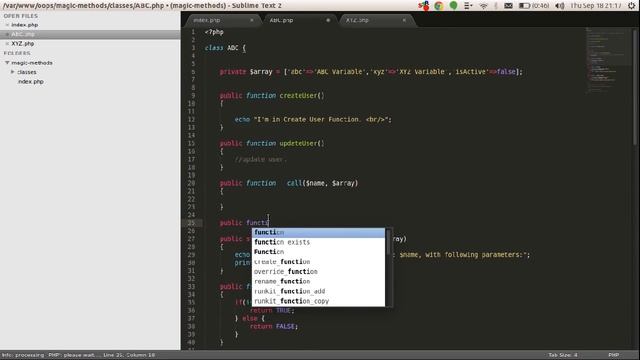This screenshot has height=360, width=640.
Task: Close XYZ.php in the Open Files list
Action: [x=7, y=44]
